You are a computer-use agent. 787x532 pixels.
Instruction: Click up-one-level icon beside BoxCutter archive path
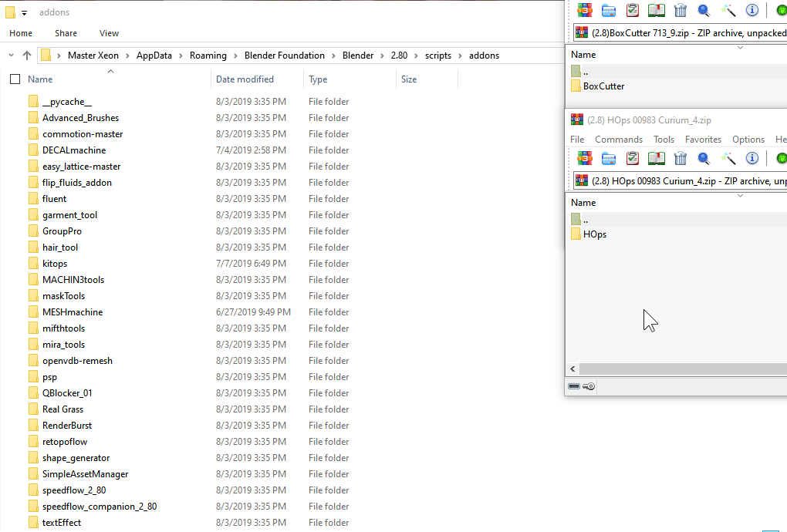[x=582, y=32]
